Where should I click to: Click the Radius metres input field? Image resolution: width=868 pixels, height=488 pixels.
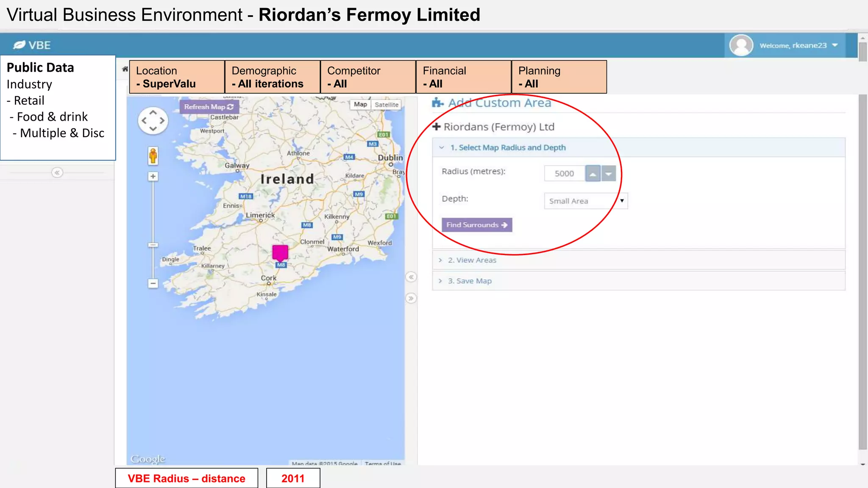[x=565, y=173]
